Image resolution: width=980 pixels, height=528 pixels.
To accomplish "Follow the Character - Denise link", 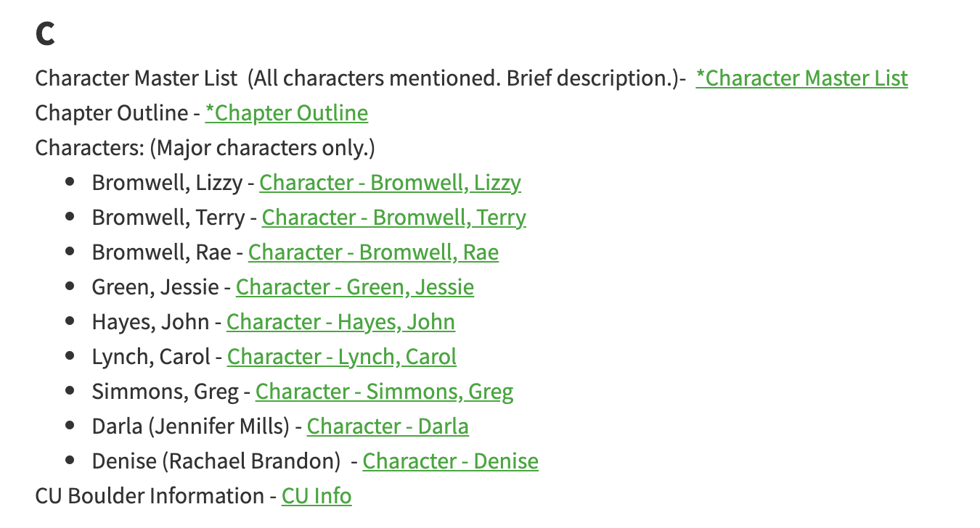I will [x=451, y=461].
